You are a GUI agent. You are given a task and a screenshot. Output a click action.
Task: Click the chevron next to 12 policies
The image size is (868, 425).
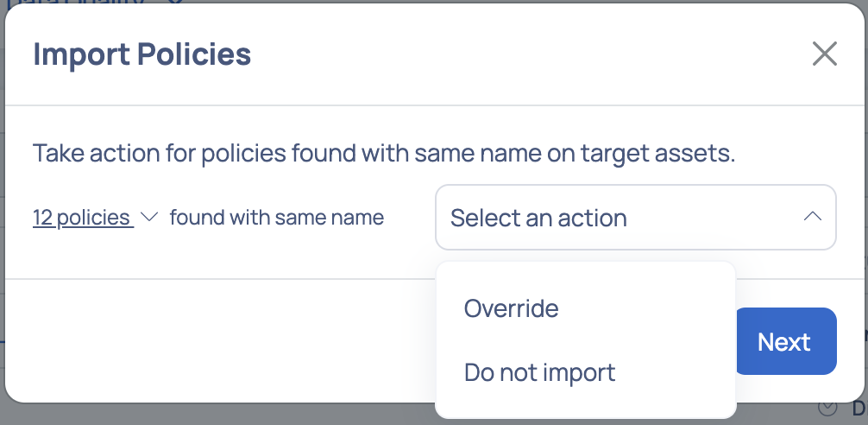[x=149, y=217]
